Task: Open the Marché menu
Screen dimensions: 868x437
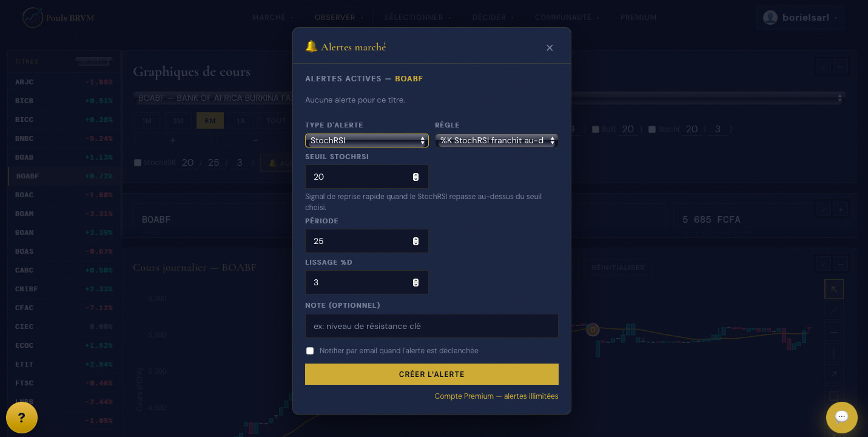Action: 273,18
